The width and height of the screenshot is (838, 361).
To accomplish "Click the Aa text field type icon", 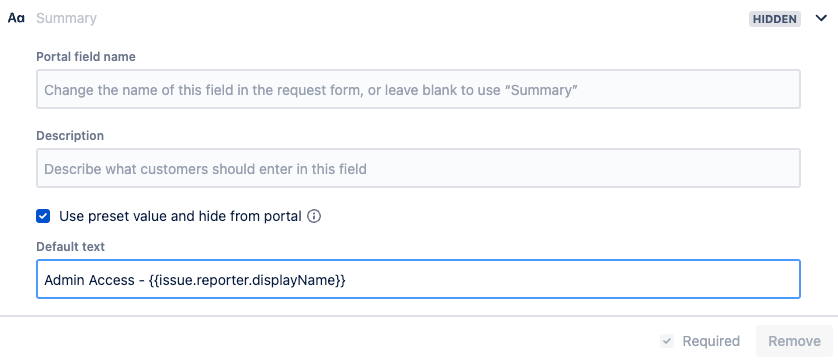I will [16, 18].
